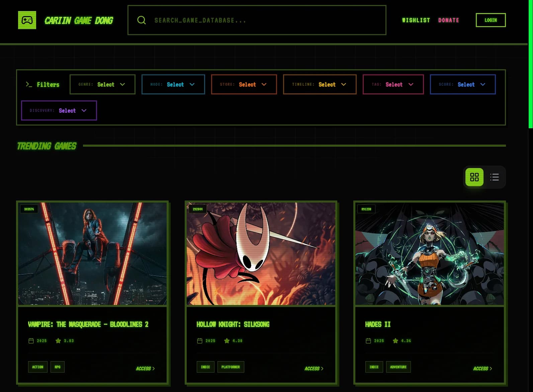The image size is (533, 392).
Task: Select the RPG tag on Vampire card
Action: click(x=58, y=367)
